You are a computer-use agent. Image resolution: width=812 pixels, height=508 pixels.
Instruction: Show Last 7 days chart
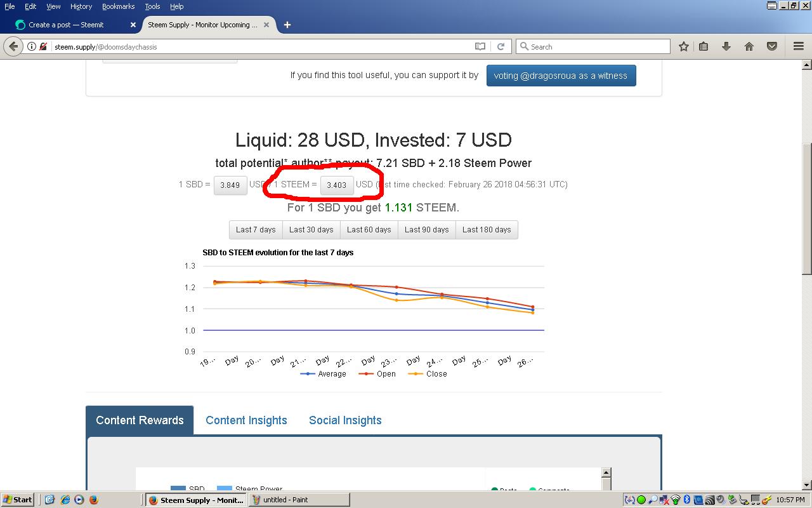click(x=256, y=230)
